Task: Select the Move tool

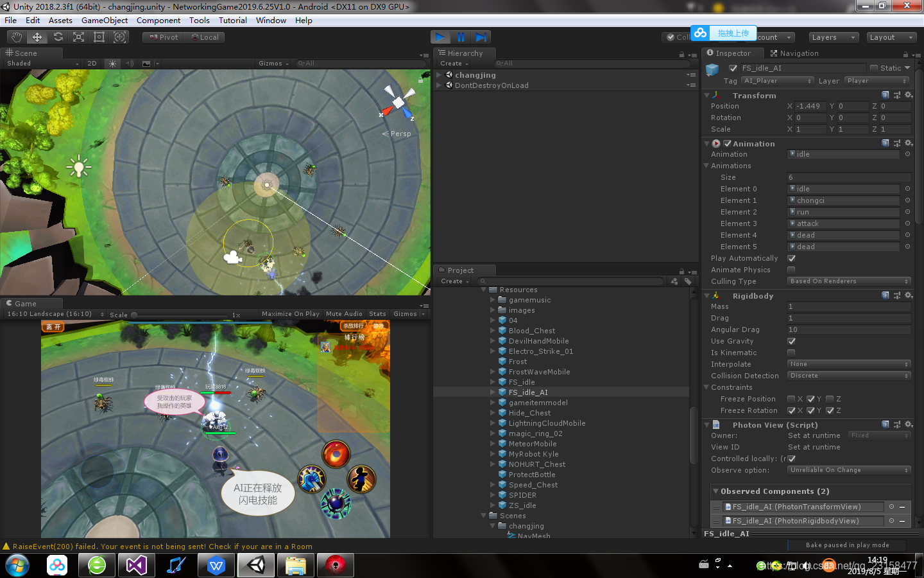Action: (x=37, y=37)
